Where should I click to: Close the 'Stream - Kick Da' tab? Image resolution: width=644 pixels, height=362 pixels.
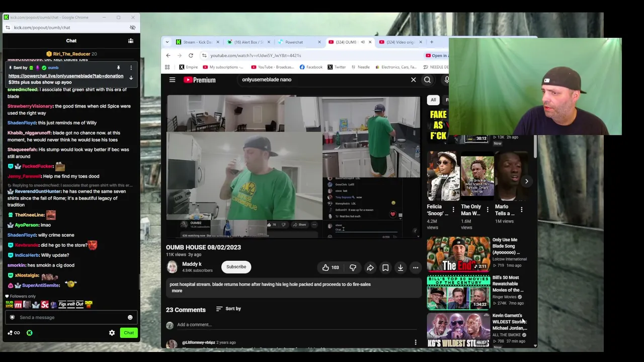pyautogui.click(x=218, y=42)
